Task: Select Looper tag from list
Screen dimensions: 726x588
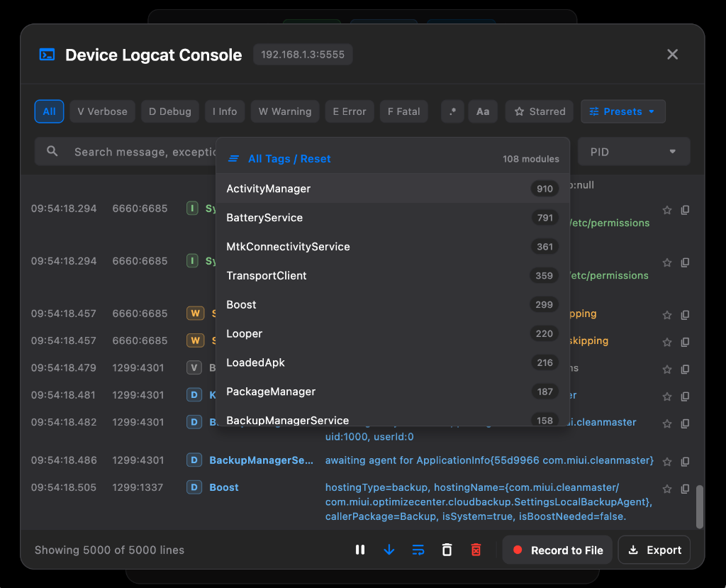Action: click(393, 333)
